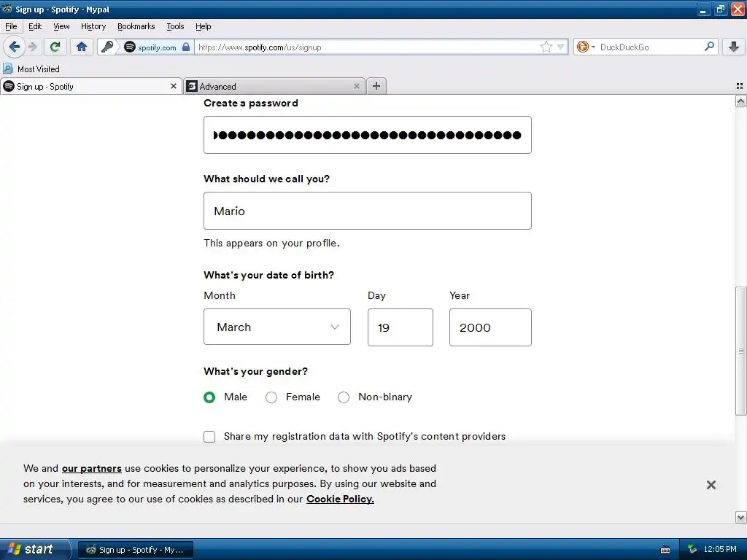Open the File menu
The width and height of the screenshot is (747, 560).
pos(11,26)
